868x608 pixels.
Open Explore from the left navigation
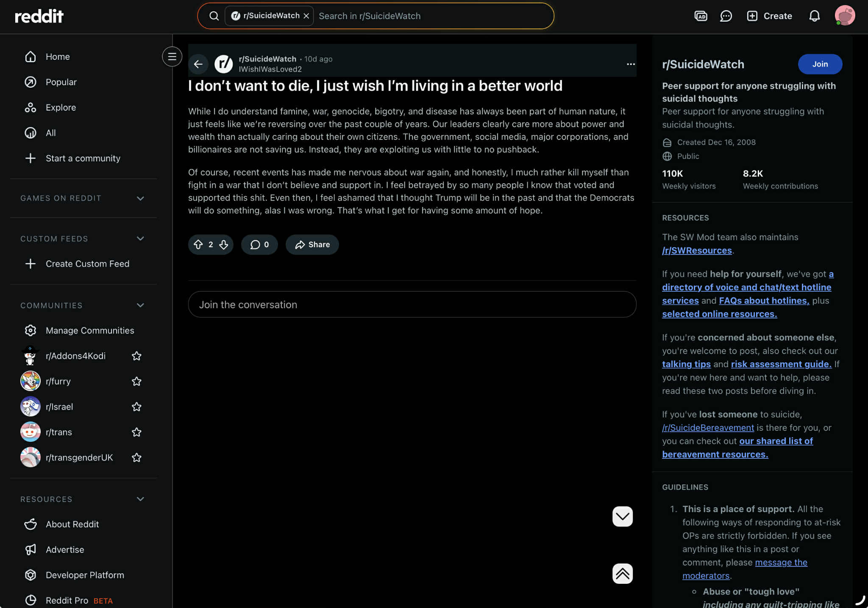click(61, 107)
